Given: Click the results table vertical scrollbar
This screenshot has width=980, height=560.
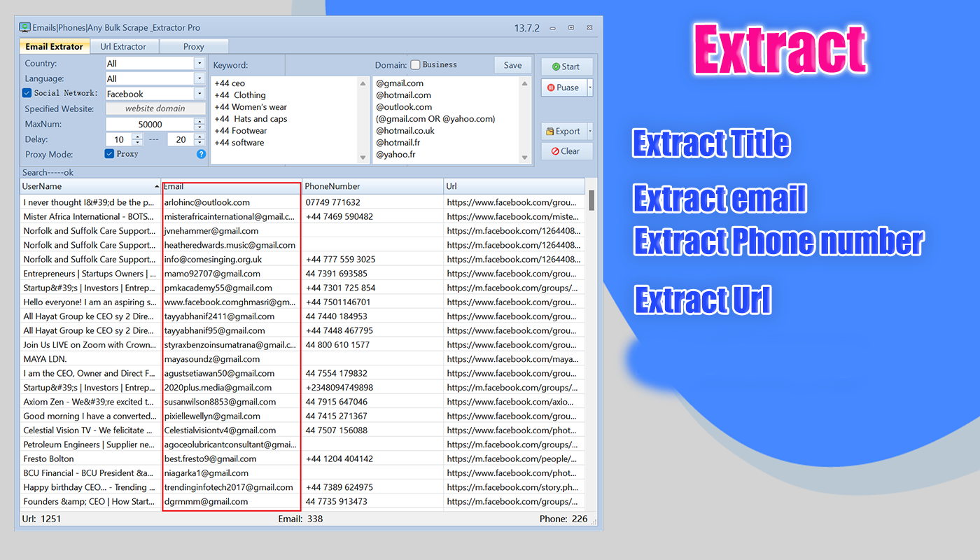Looking at the screenshot, I should [x=591, y=343].
